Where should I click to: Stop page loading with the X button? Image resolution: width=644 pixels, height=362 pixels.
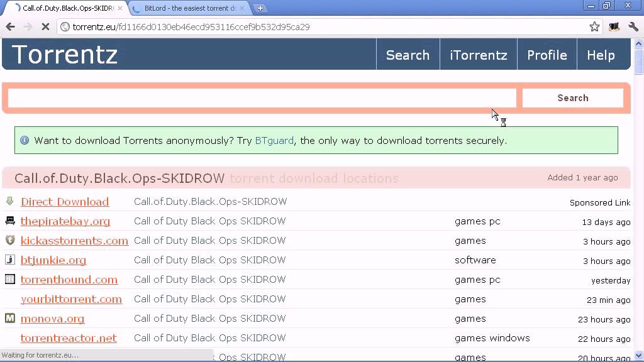(45, 27)
